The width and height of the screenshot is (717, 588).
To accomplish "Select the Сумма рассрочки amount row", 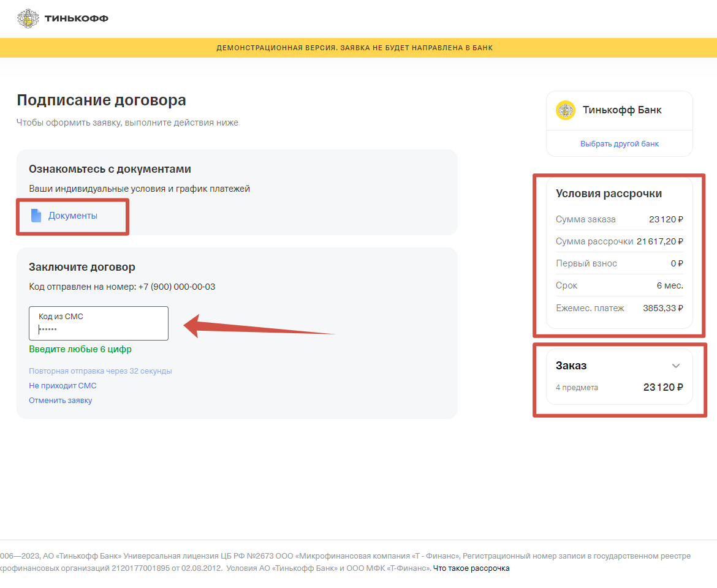I will [x=619, y=241].
